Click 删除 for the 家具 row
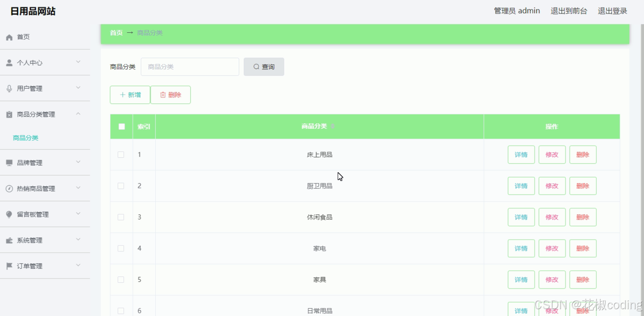The height and width of the screenshot is (316, 644). (583, 279)
